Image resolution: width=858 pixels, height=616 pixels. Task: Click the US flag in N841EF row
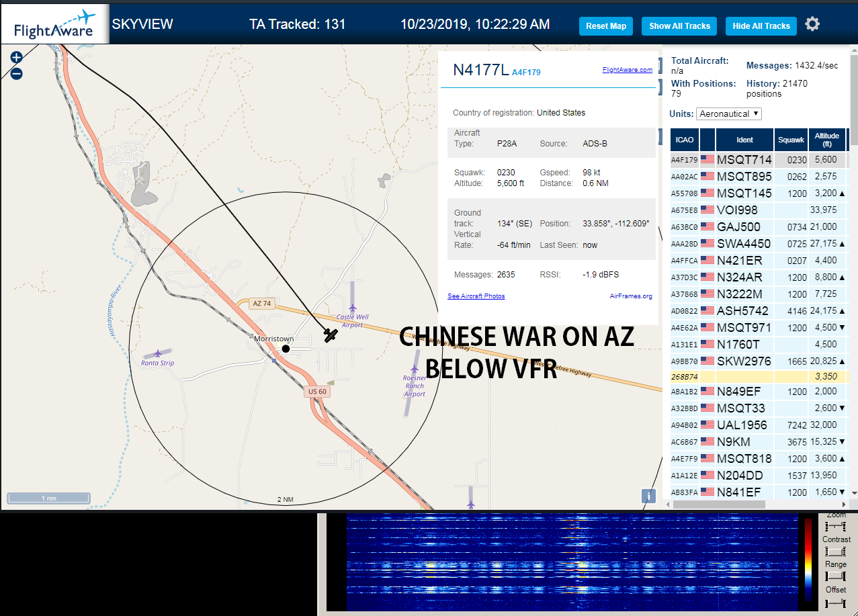point(707,492)
